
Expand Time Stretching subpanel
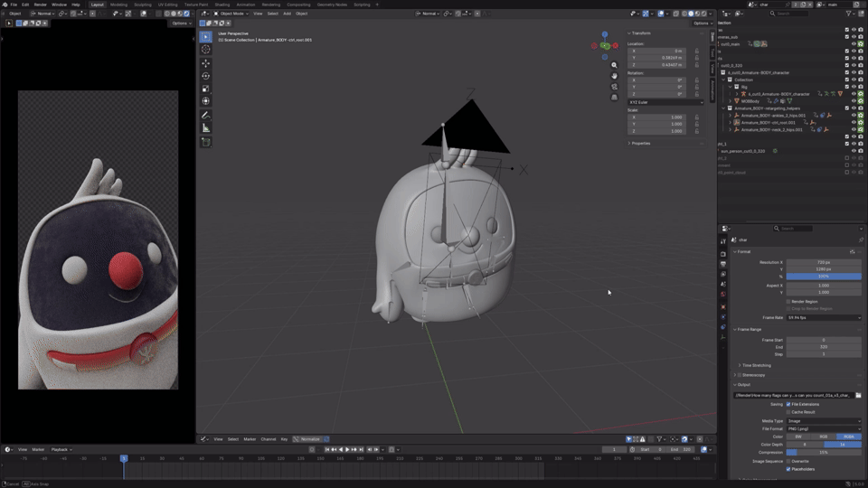click(x=756, y=365)
